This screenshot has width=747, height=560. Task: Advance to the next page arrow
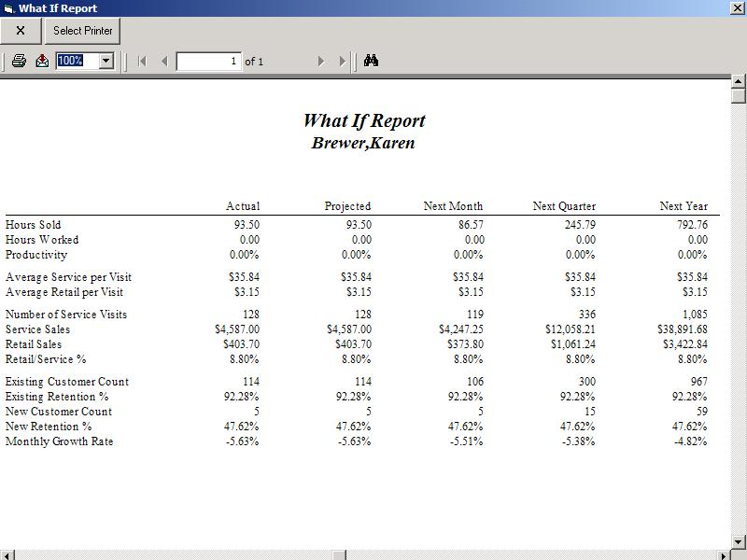coord(321,61)
